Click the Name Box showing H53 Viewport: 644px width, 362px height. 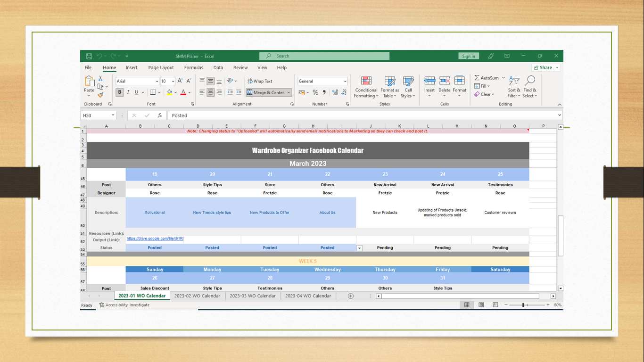98,115
